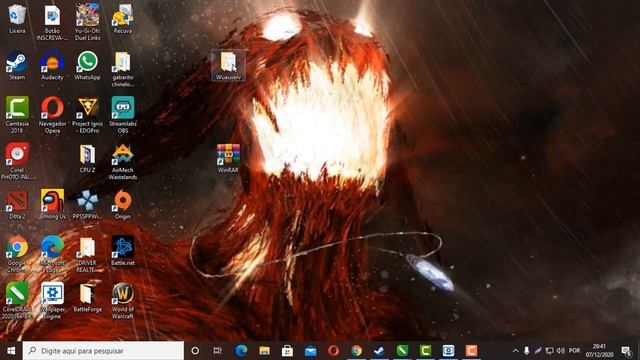
Task: Switch to orange Camtasia recorder taskbar icon
Action: [471, 351]
